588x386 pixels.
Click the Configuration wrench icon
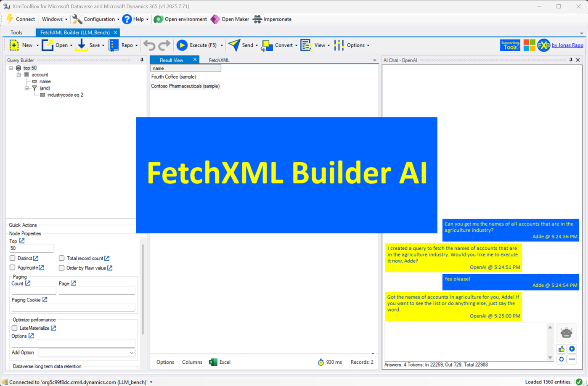[77, 19]
